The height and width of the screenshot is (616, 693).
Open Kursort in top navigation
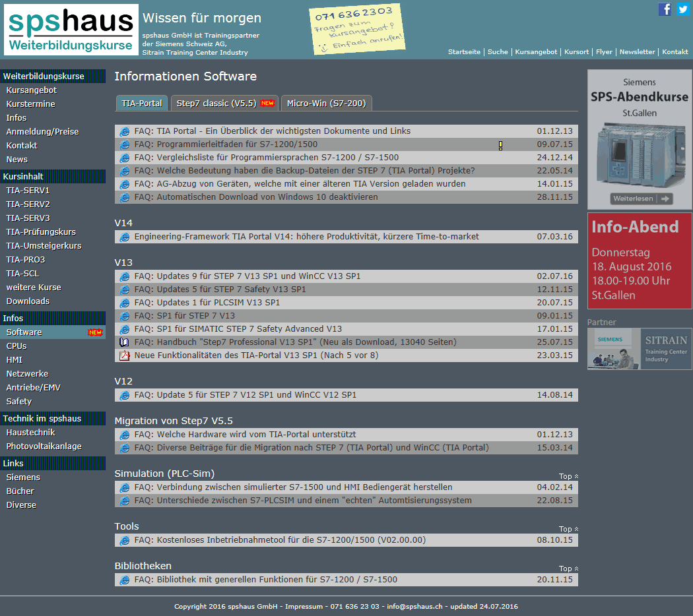click(576, 51)
